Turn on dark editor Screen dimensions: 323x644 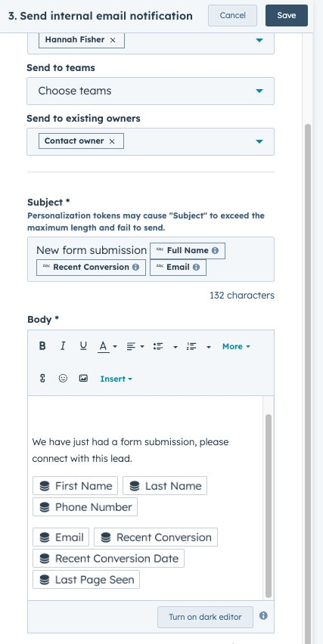click(x=205, y=617)
